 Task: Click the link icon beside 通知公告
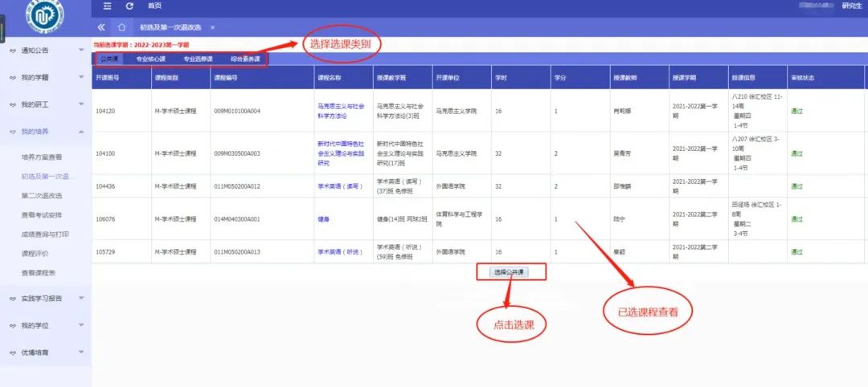coord(12,51)
